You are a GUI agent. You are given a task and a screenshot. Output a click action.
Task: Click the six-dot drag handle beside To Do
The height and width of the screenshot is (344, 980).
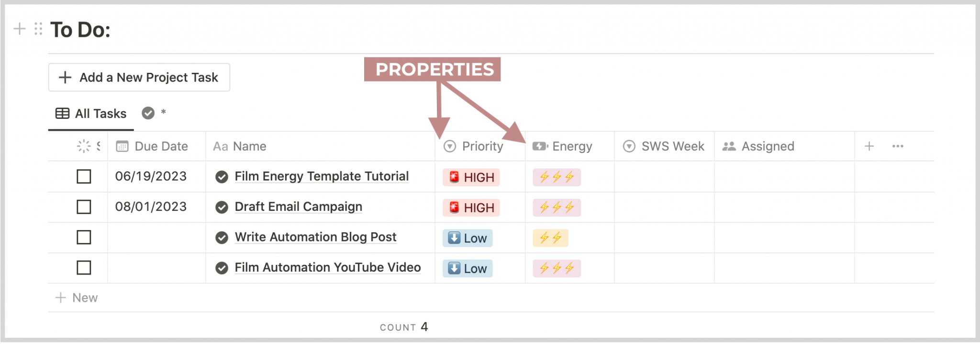38,29
